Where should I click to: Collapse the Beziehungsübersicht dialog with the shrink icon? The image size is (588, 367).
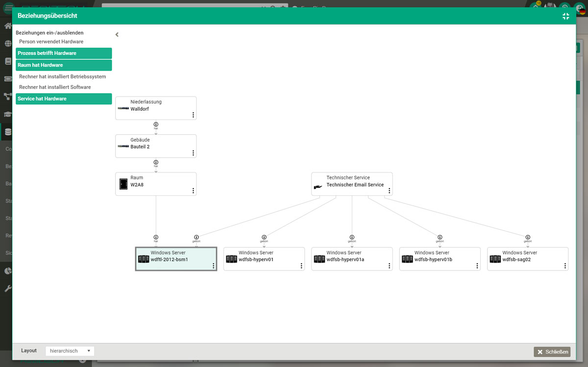(x=565, y=16)
